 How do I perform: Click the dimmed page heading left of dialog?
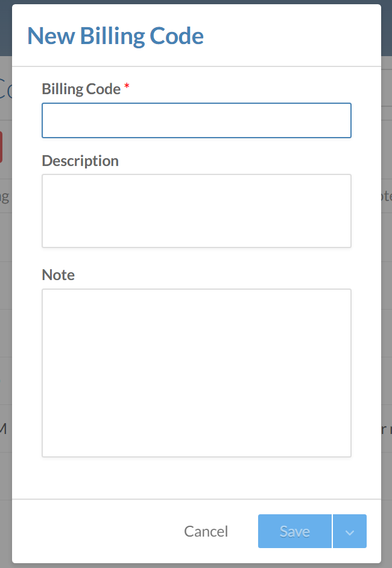5,89
